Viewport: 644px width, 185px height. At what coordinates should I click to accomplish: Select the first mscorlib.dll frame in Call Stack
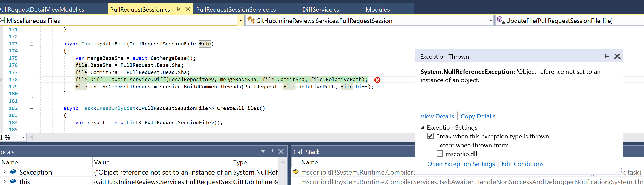pyautogui.click(x=358, y=172)
